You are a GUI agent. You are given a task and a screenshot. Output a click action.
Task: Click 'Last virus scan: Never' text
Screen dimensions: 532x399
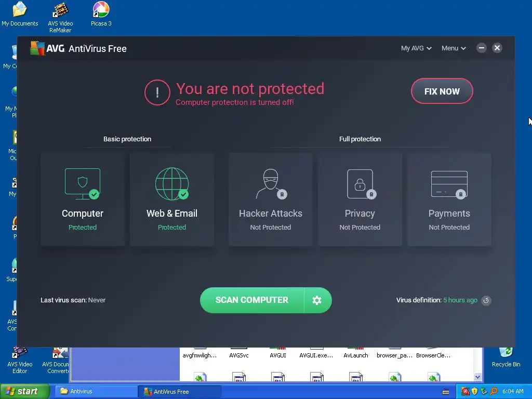point(73,300)
